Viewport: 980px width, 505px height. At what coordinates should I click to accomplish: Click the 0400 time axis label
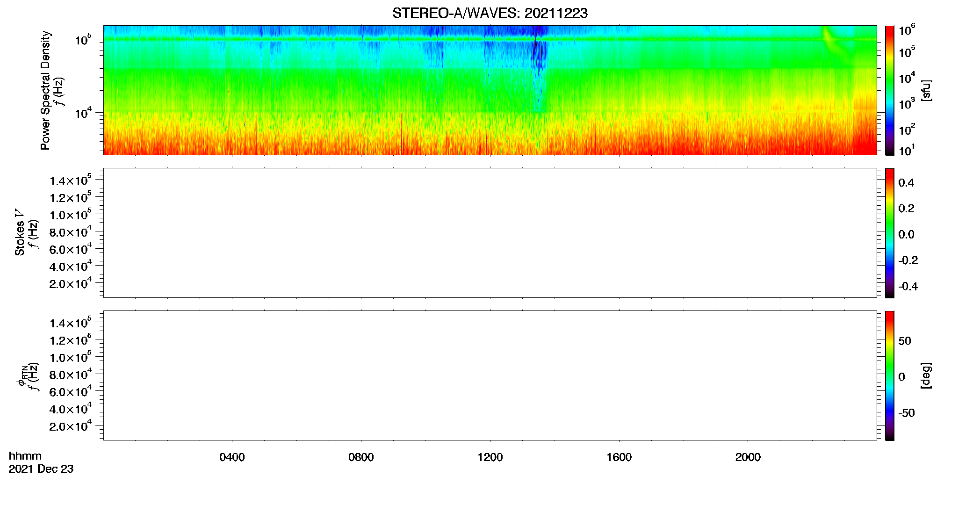(232, 457)
